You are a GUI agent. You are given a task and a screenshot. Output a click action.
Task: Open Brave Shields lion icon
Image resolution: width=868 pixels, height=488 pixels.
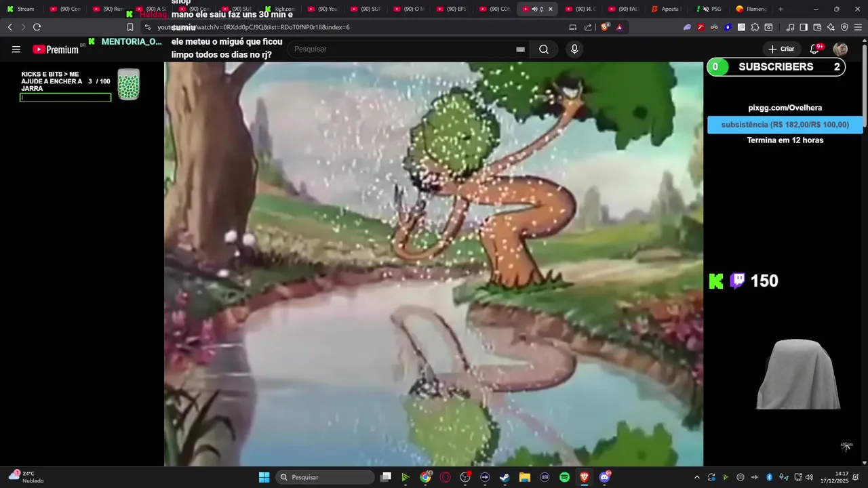[x=606, y=27]
